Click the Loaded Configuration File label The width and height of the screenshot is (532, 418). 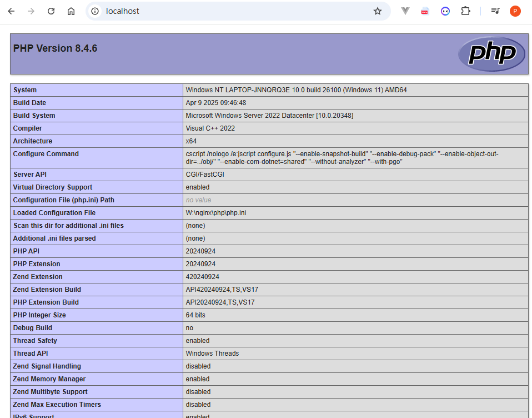(54, 213)
